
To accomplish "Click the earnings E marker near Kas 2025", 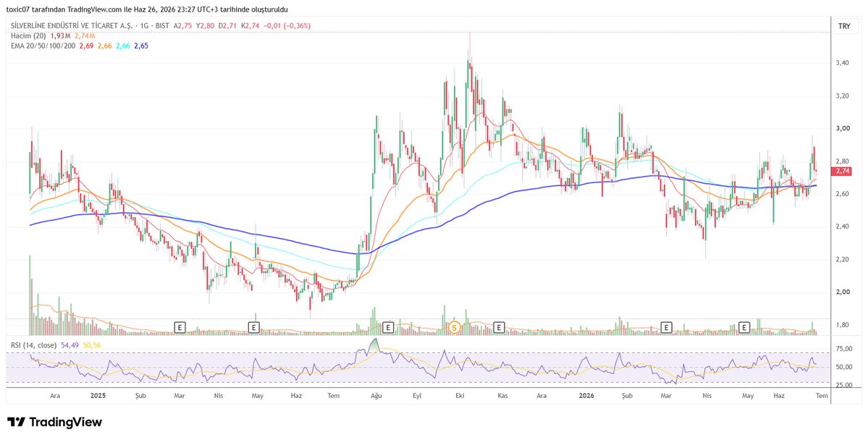I will pos(500,328).
